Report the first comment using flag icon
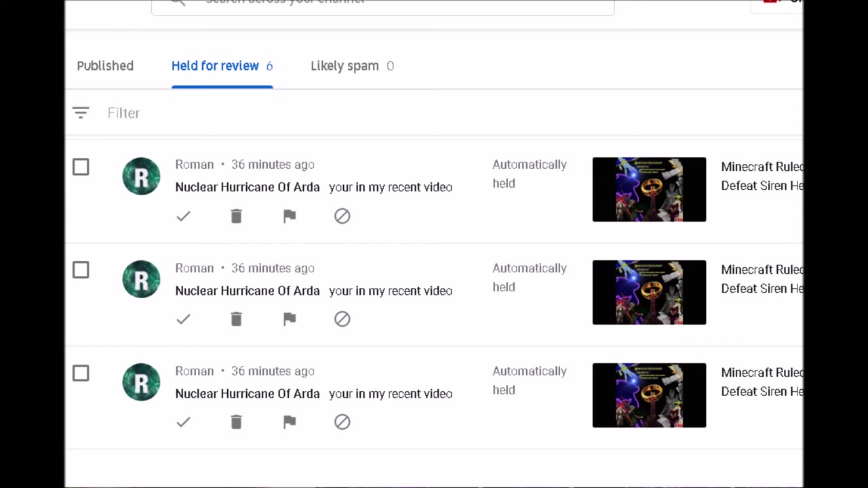868x488 pixels. pyautogui.click(x=290, y=216)
